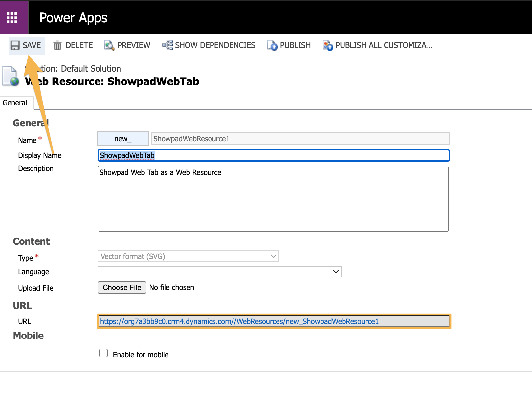Click the 'Description' field label
The width and height of the screenshot is (532, 420).
pyautogui.click(x=35, y=168)
